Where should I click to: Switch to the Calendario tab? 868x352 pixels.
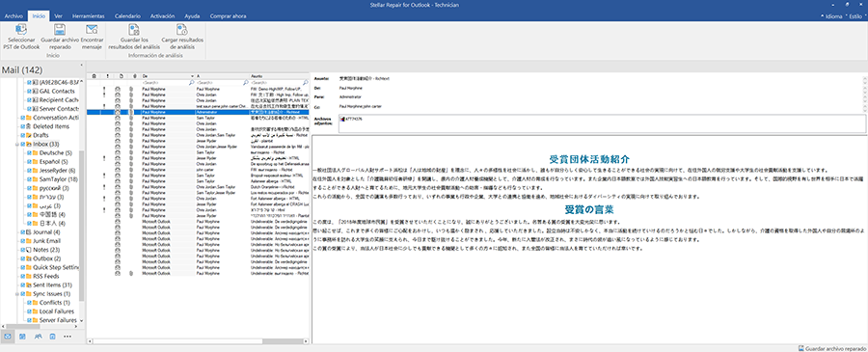[x=127, y=16]
